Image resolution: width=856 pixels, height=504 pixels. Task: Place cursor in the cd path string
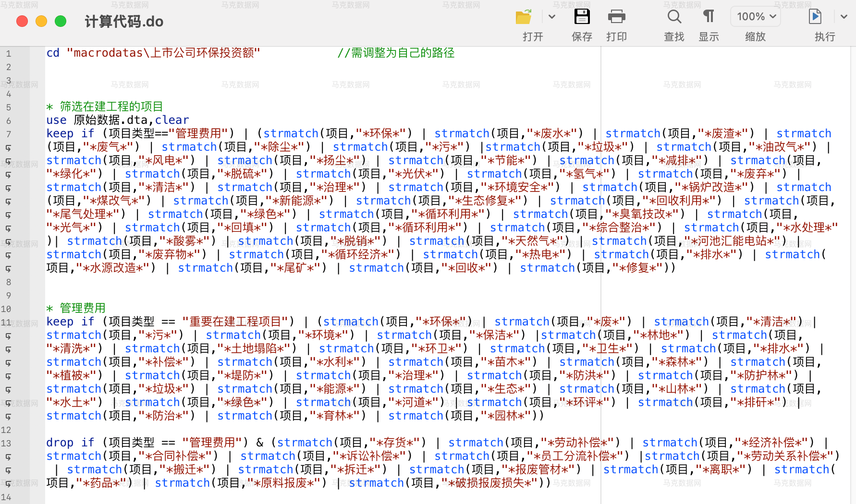(x=163, y=53)
